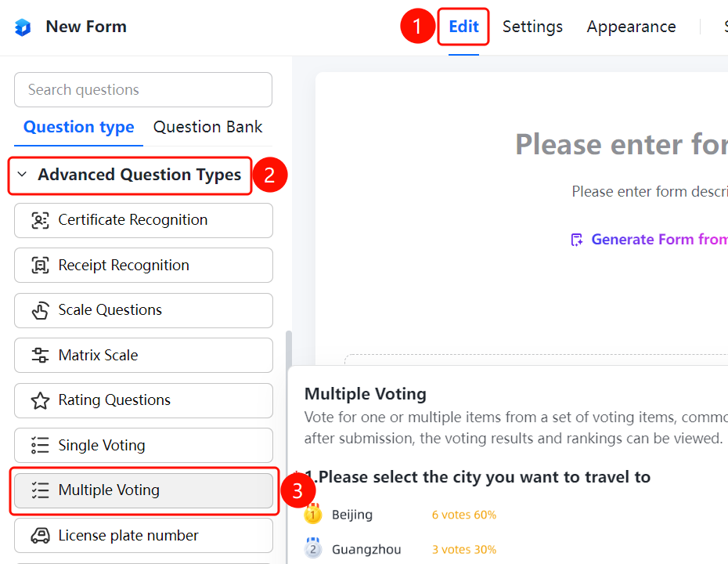This screenshot has width=728, height=564.
Task: Switch to the Question Bank tab
Action: click(207, 127)
